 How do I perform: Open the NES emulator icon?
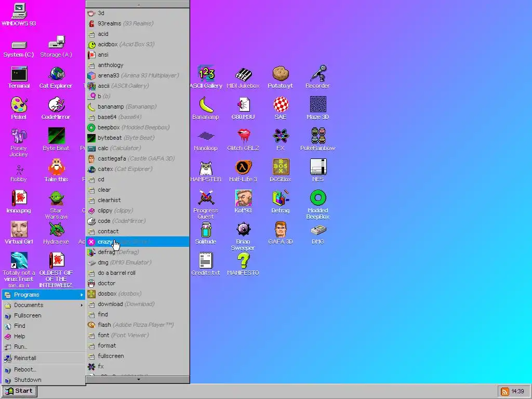pyautogui.click(x=317, y=170)
